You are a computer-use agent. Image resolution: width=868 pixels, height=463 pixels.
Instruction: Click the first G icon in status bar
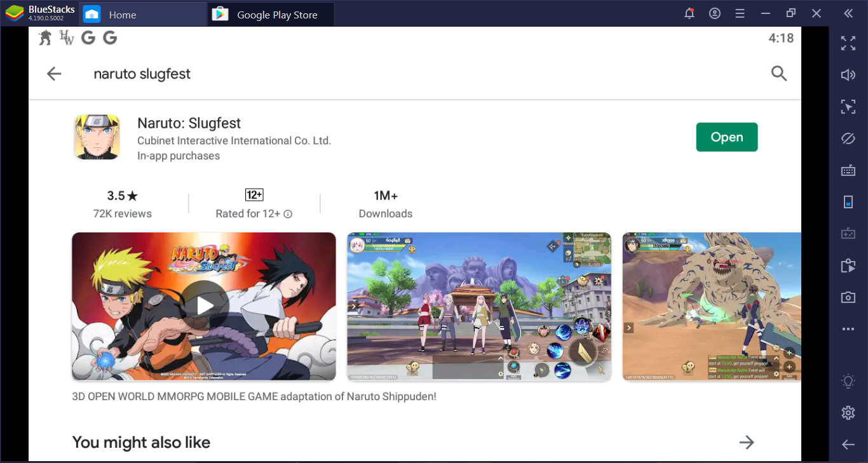point(88,38)
